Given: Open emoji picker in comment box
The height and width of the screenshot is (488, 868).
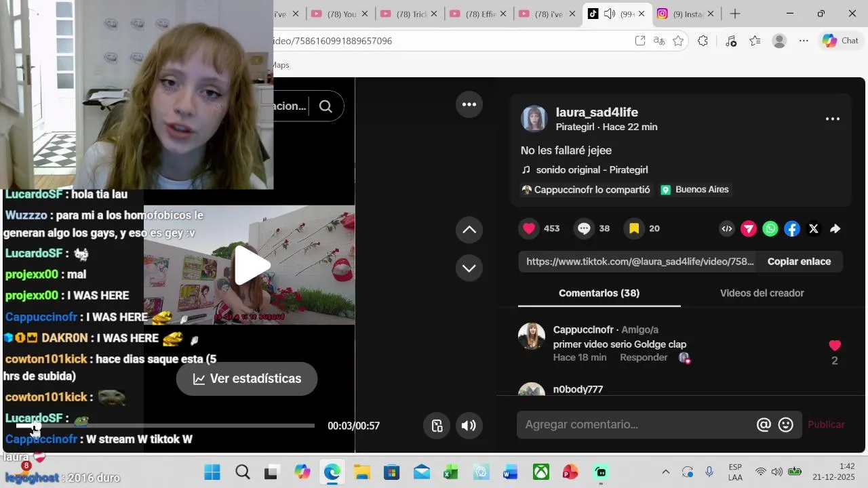Looking at the screenshot, I should pyautogui.click(x=786, y=425).
